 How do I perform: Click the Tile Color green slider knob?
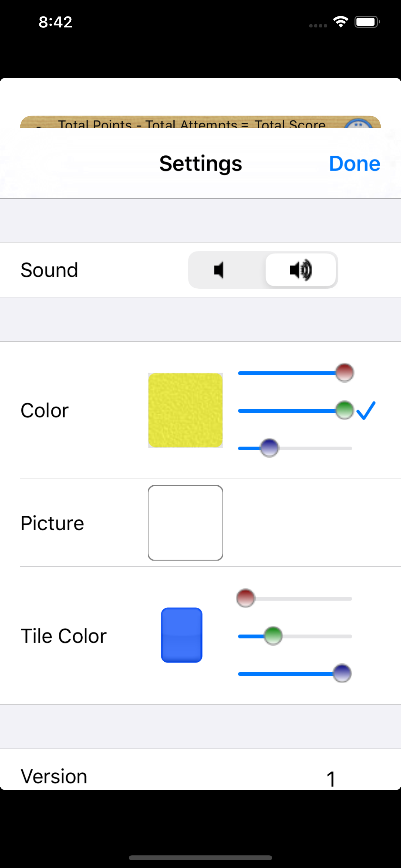tap(273, 636)
